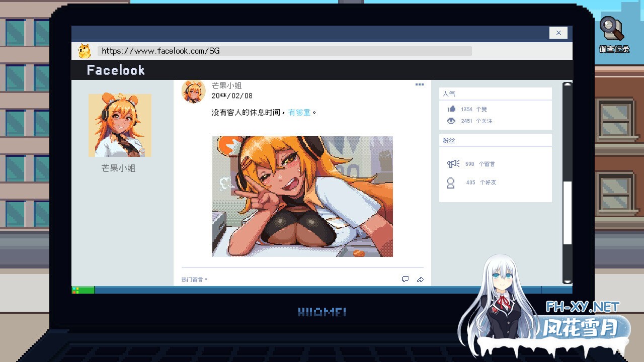Click the 芒果小姐 name on post header
This screenshot has width=644, height=362.
point(226,85)
